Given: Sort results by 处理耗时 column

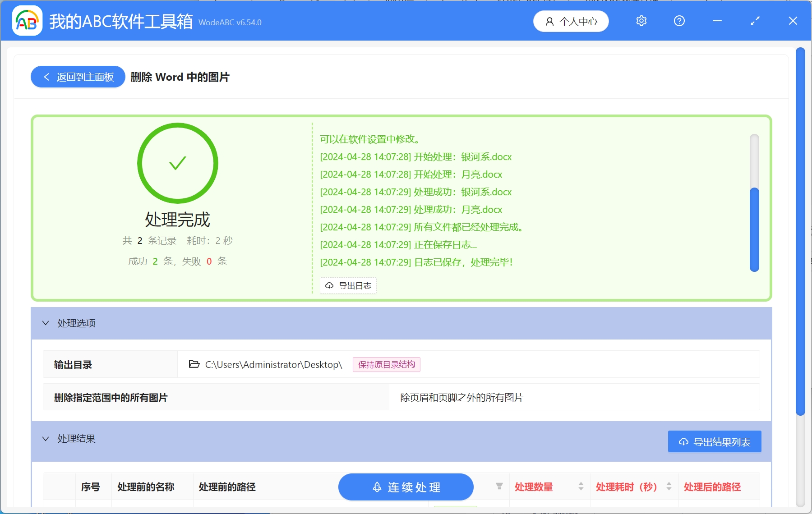Looking at the screenshot, I should click(669, 487).
